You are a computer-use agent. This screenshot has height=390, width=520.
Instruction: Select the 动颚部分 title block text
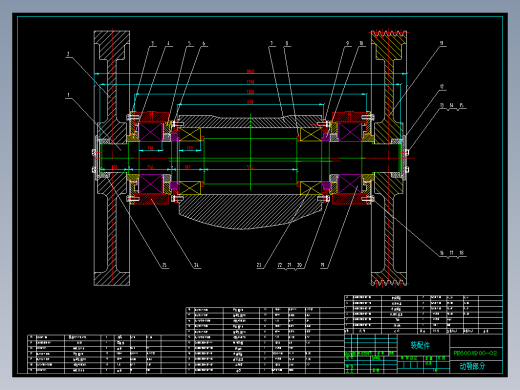(x=472, y=366)
